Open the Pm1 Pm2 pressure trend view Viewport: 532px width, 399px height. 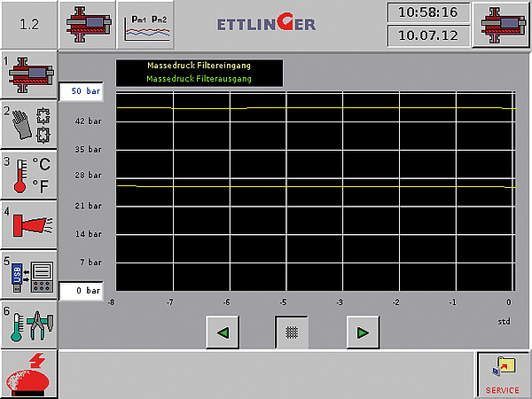click(x=147, y=24)
